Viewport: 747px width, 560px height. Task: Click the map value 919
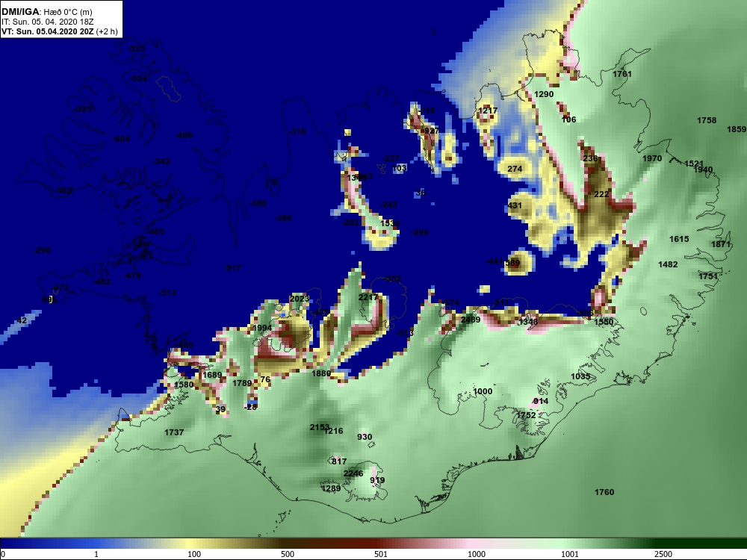pos(377,480)
